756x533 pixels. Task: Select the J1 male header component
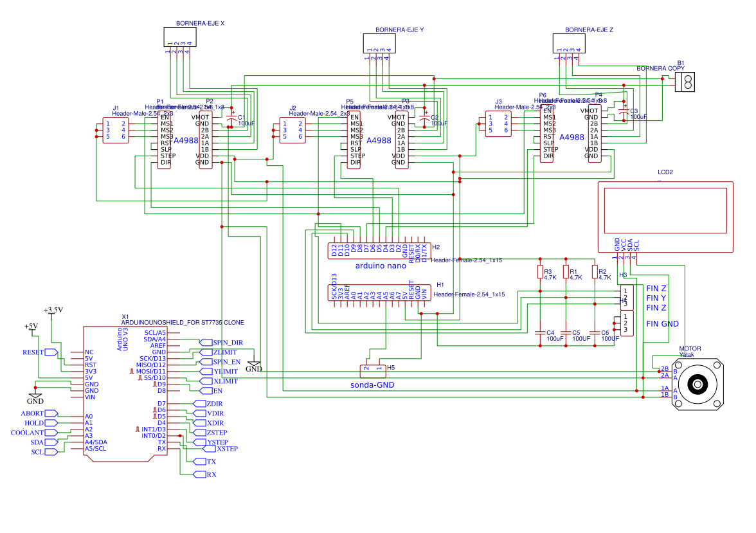(116, 131)
